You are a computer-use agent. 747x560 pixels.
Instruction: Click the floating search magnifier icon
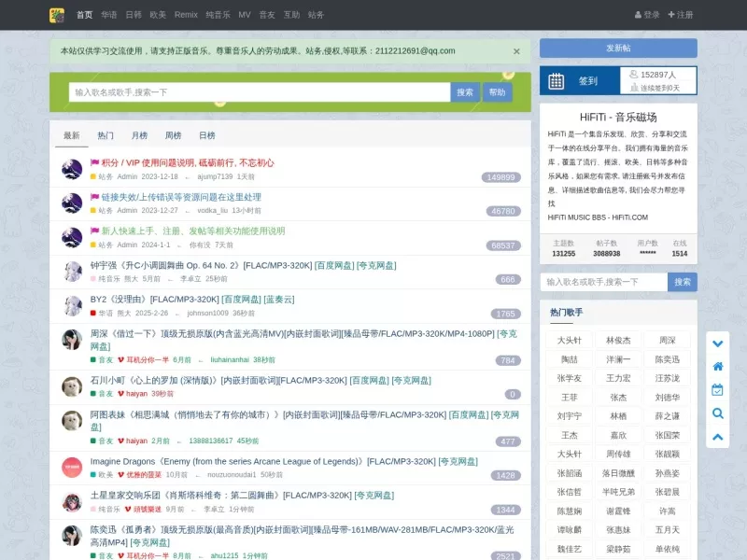tap(717, 413)
